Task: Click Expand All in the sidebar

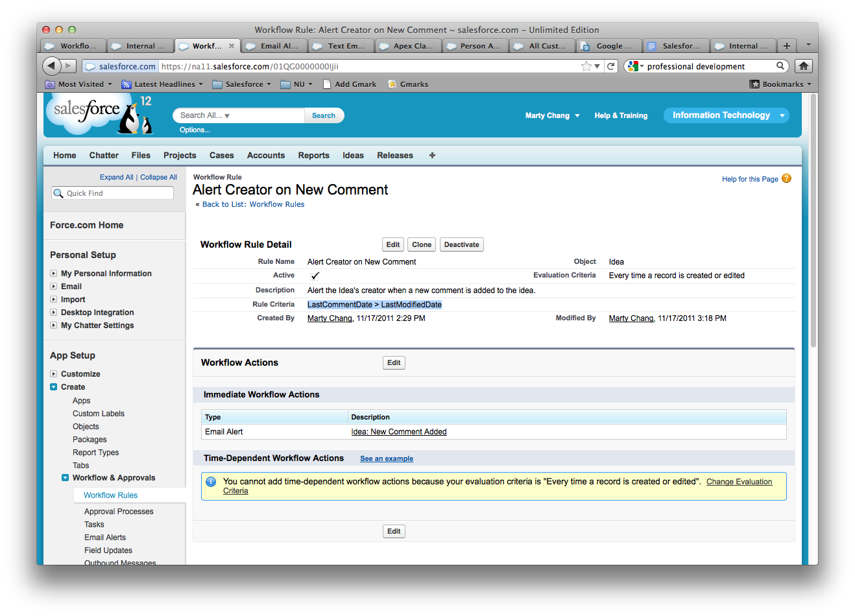Action: (x=117, y=177)
